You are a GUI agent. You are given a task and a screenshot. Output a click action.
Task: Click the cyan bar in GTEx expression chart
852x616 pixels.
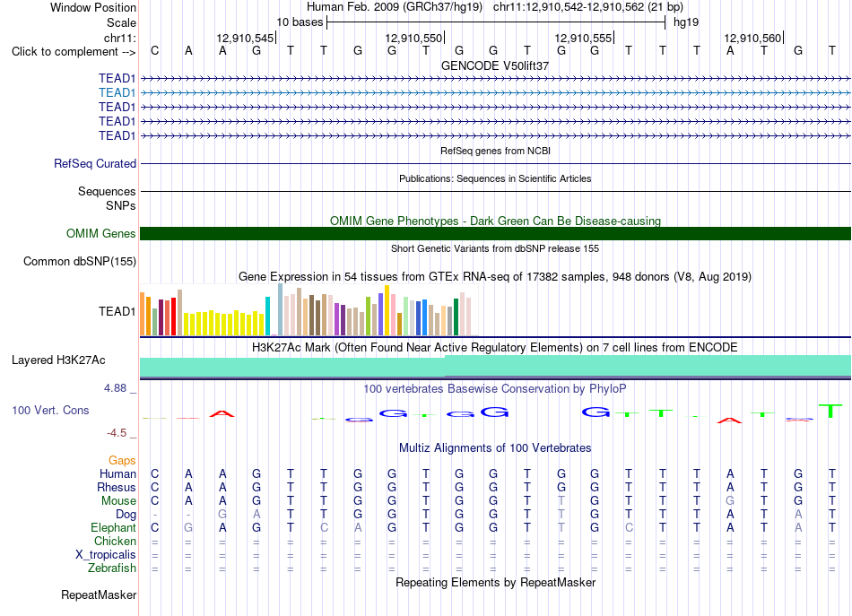pyautogui.click(x=267, y=317)
